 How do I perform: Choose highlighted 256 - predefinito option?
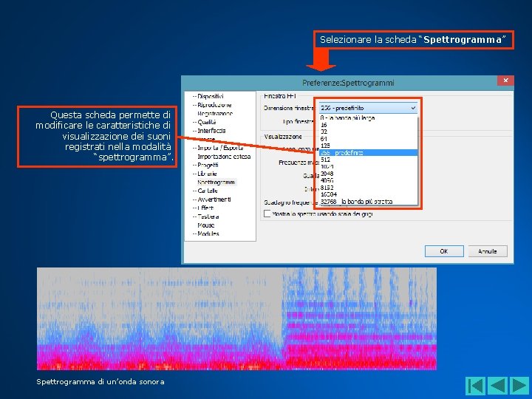tap(368, 153)
